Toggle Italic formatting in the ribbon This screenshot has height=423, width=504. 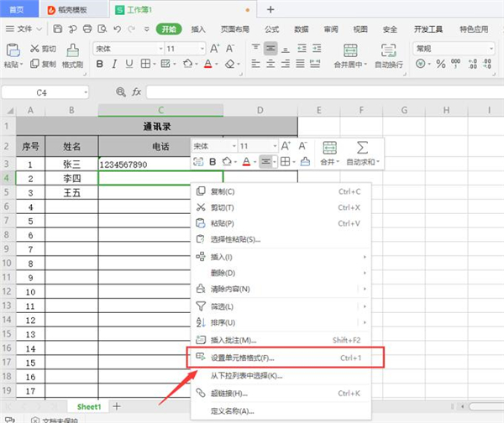[x=113, y=64]
